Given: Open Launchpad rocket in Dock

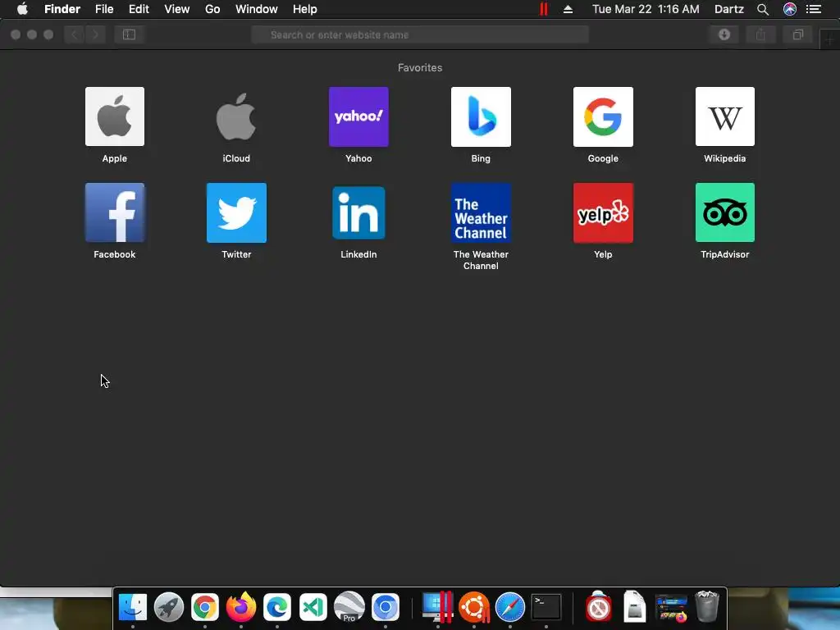Looking at the screenshot, I should tap(169, 608).
